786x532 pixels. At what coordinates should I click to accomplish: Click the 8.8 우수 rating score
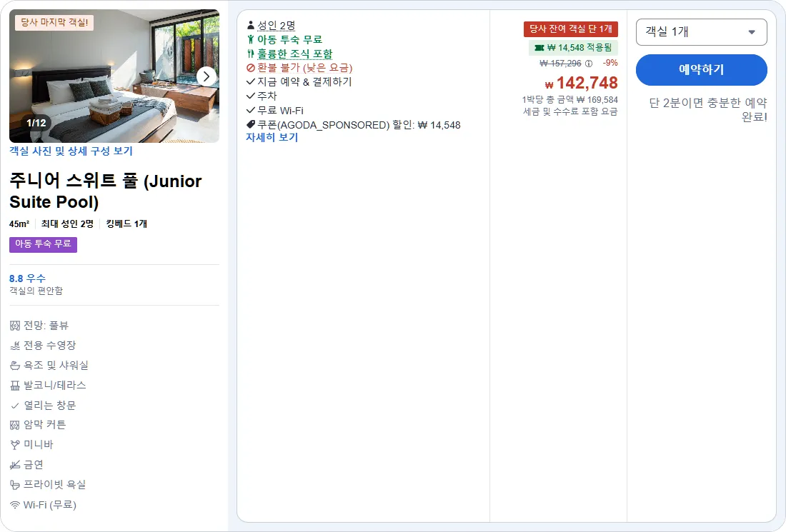click(27, 278)
